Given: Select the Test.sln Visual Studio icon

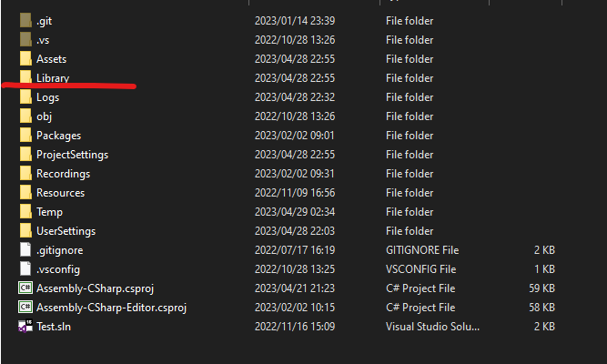Looking at the screenshot, I should (x=25, y=327).
